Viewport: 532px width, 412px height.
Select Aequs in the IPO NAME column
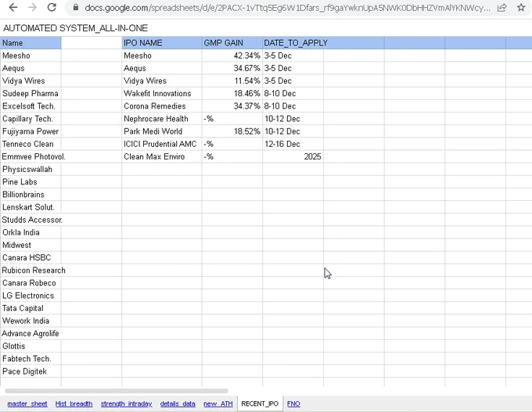(162, 68)
